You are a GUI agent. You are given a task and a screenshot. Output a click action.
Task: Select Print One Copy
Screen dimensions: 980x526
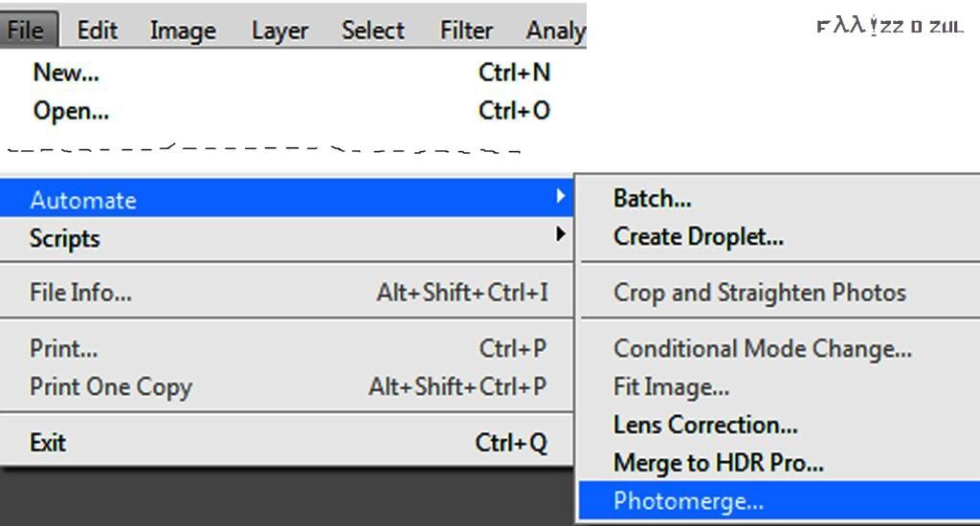click(287, 386)
